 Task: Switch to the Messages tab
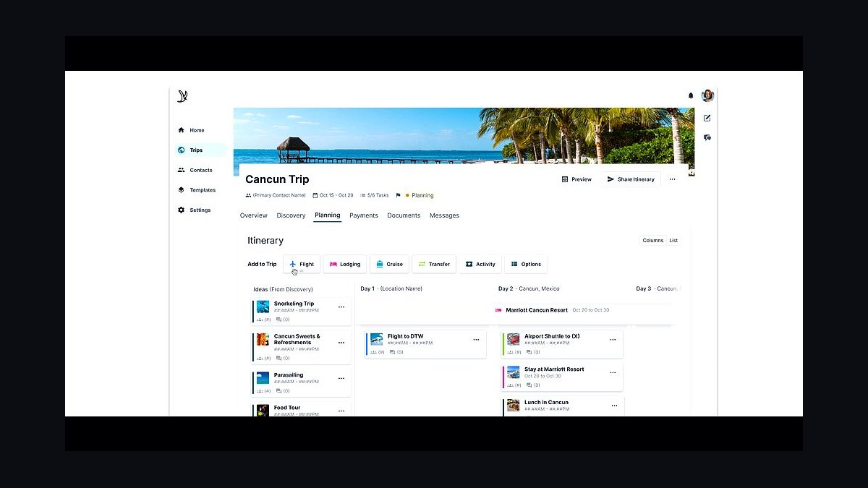(x=444, y=215)
